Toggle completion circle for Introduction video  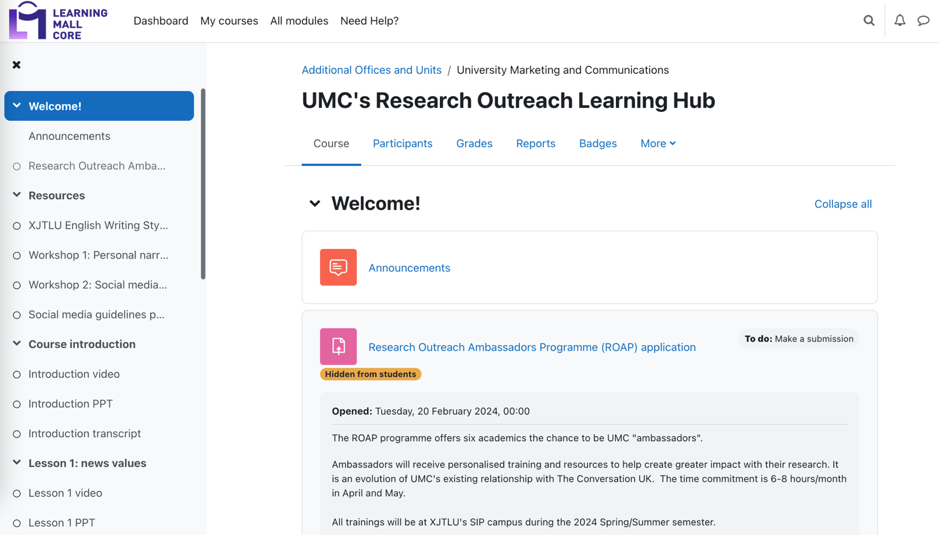pos(17,374)
